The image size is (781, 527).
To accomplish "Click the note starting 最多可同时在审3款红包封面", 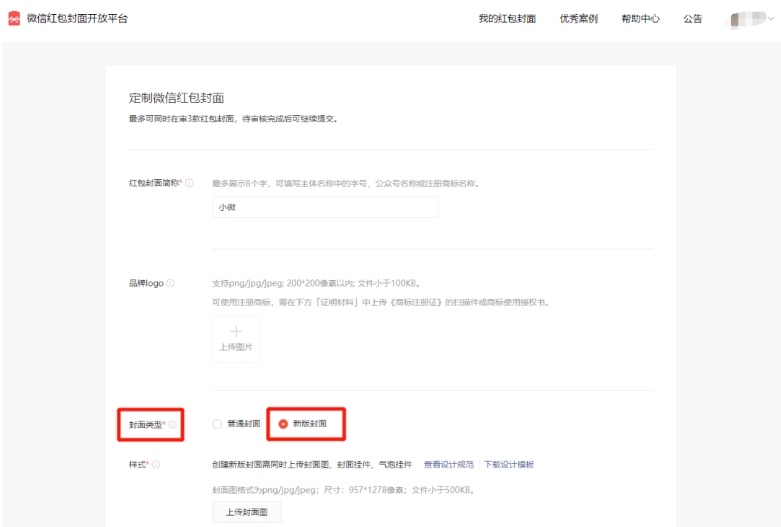I will (234, 119).
